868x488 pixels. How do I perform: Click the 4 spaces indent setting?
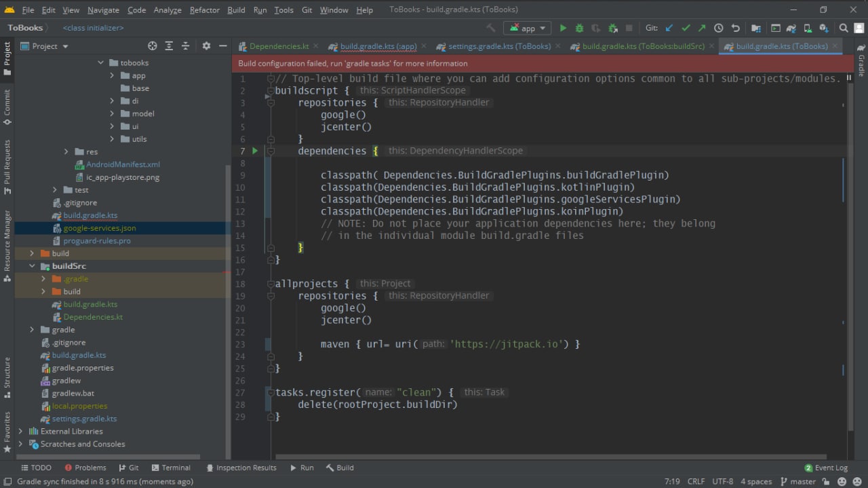pyautogui.click(x=756, y=481)
